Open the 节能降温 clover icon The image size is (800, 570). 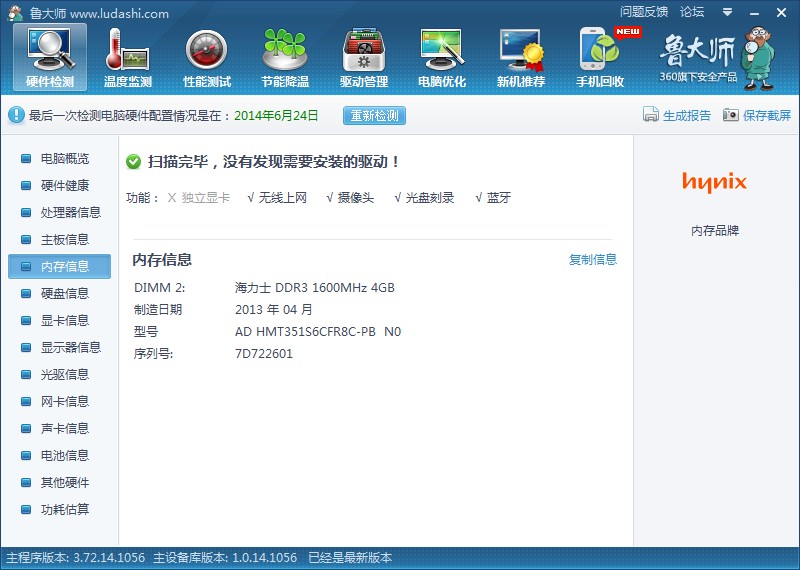pyautogui.click(x=285, y=58)
